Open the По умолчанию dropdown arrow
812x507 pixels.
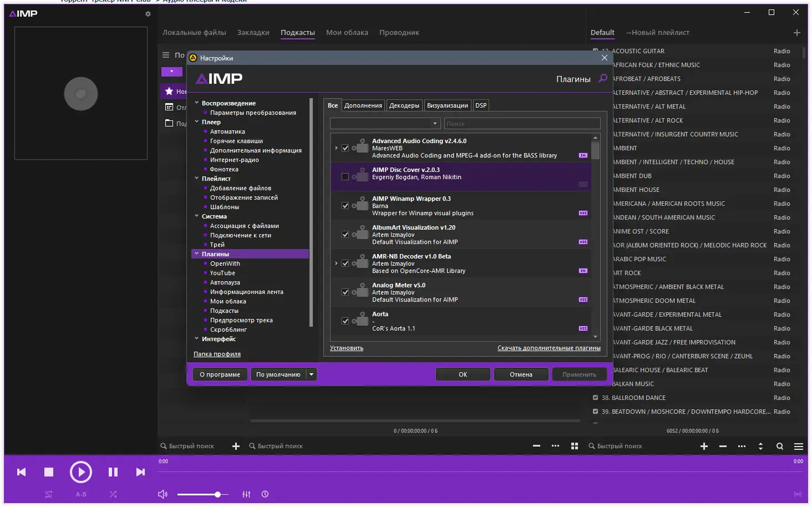312,374
